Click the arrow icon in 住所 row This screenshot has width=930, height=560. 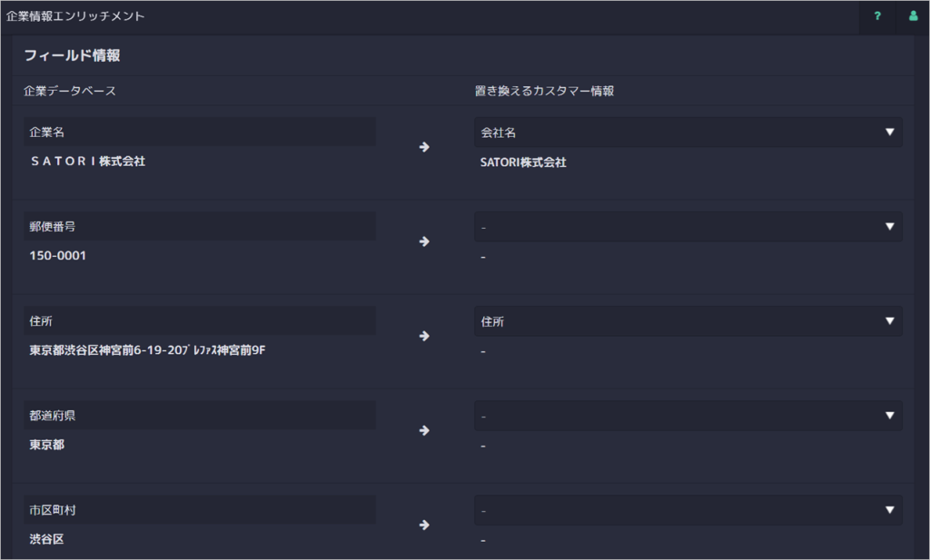tap(424, 336)
